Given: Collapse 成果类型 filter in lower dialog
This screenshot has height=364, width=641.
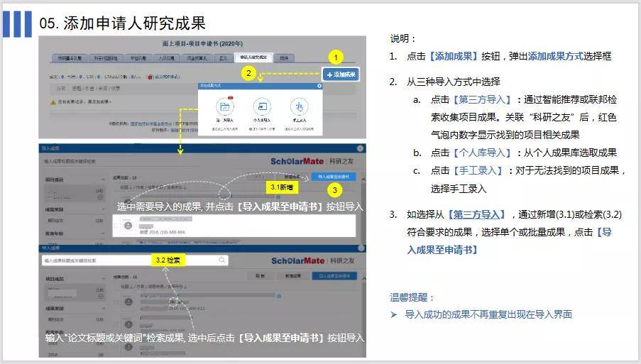Looking at the screenshot, I should [x=103, y=309].
